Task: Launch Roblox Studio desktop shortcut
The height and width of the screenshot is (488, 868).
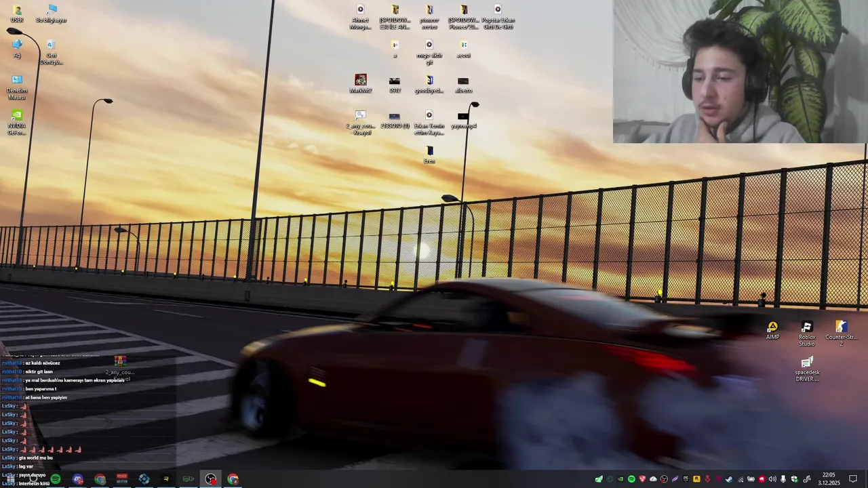Action: pyautogui.click(x=806, y=333)
